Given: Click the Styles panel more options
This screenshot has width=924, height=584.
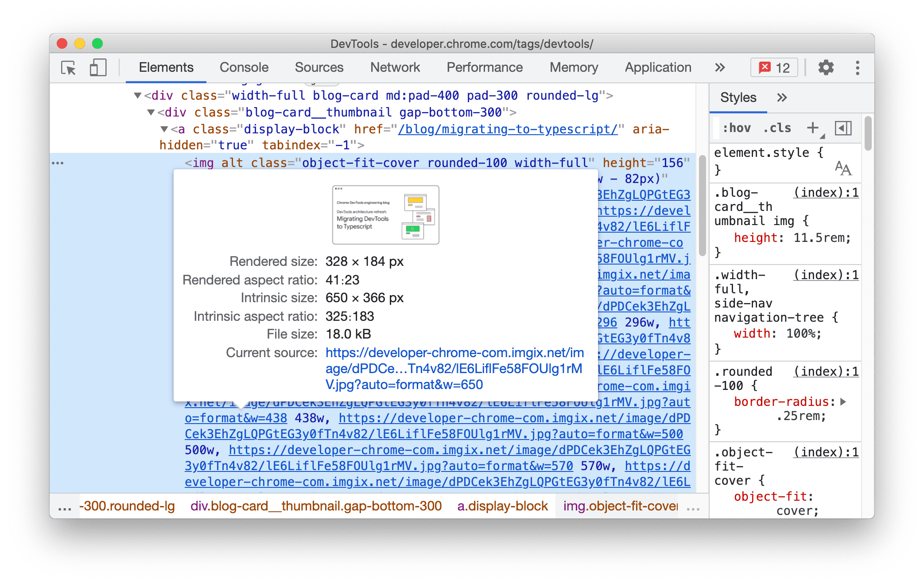Looking at the screenshot, I should coord(782,97).
